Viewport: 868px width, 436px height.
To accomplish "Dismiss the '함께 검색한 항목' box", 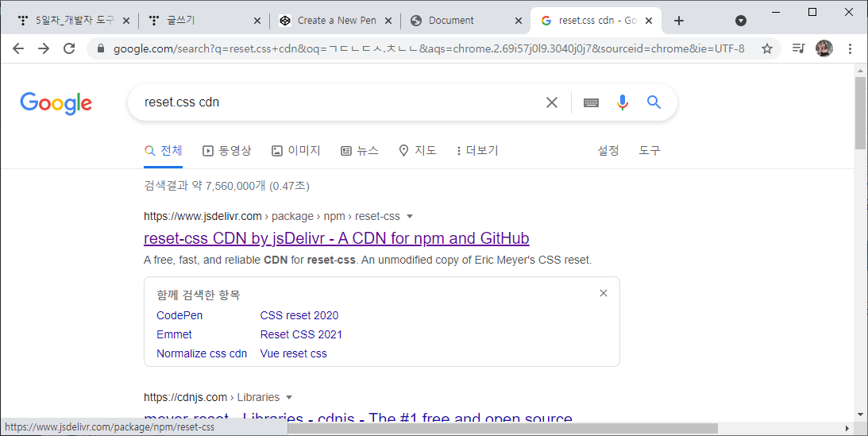I will click(604, 293).
